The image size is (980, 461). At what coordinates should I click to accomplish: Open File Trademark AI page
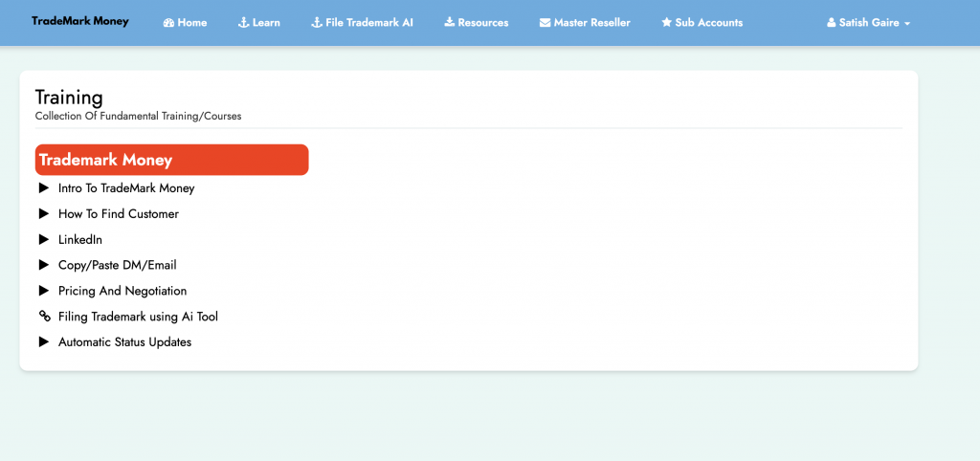(363, 23)
